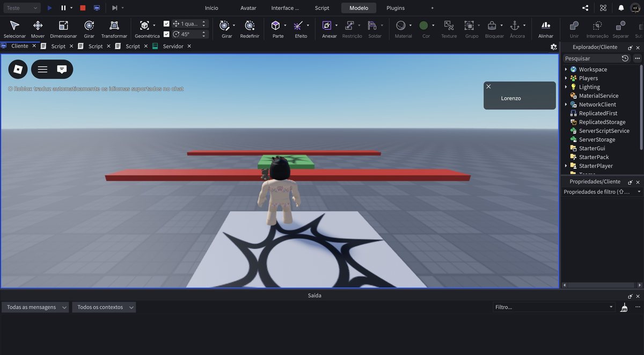644x355 pixels.
Task: Open the Plugins tab
Action: coord(396,8)
